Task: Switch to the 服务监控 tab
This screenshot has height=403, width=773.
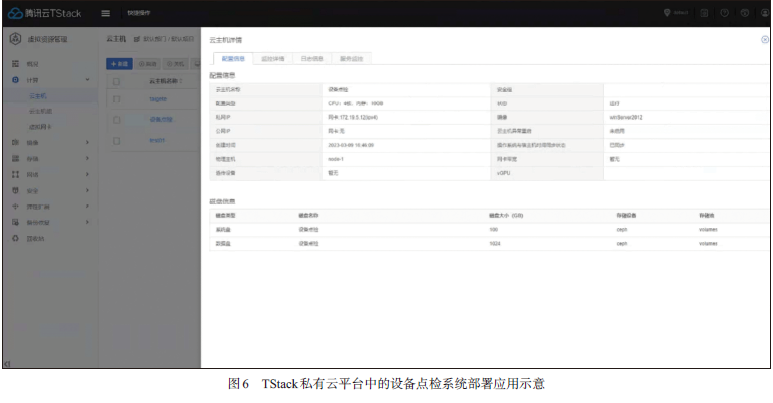Action: [351, 59]
